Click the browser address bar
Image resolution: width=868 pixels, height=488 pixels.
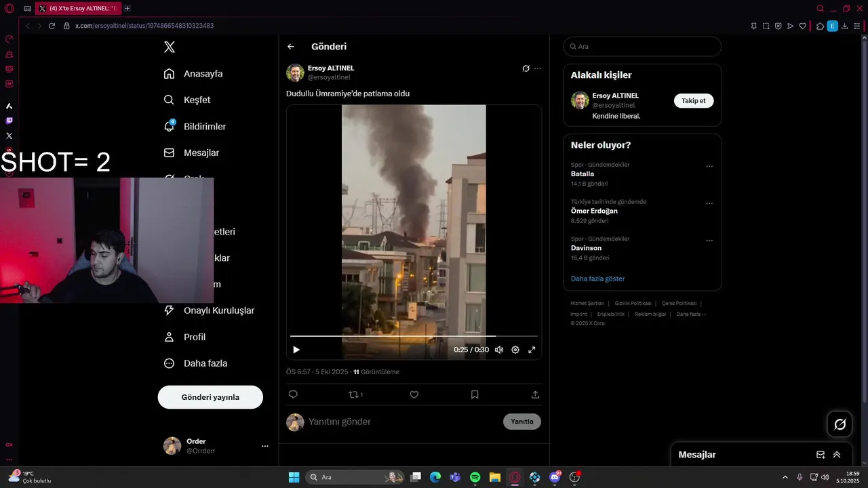click(x=407, y=26)
